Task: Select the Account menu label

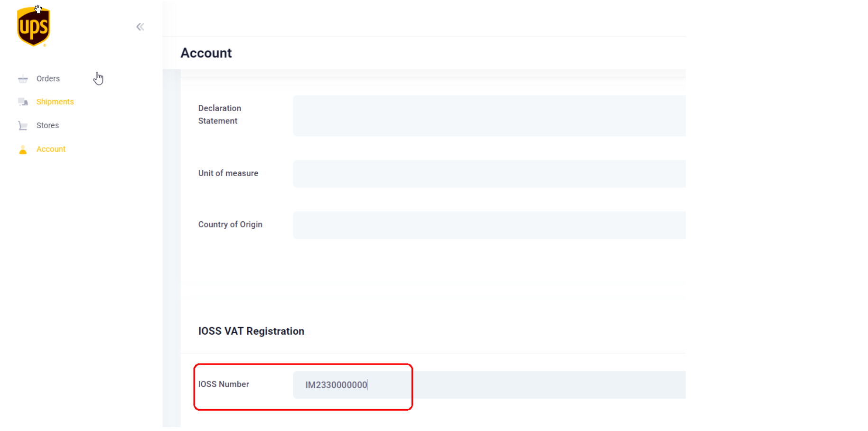Action: point(51,149)
